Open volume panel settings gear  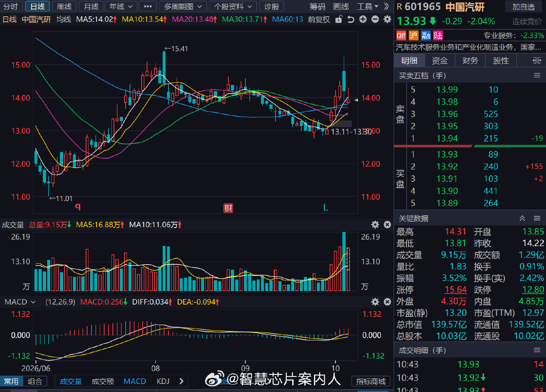pos(375,225)
